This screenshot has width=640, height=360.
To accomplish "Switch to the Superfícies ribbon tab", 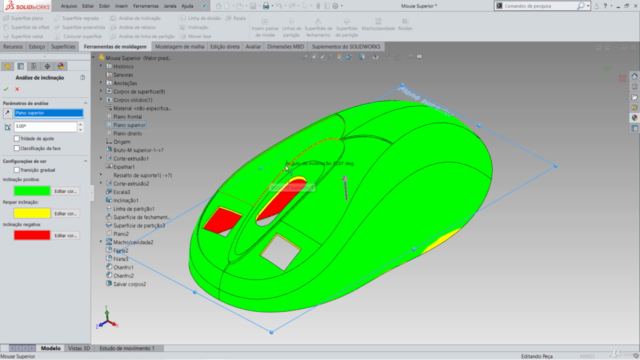I will pyautogui.click(x=63, y=47).
